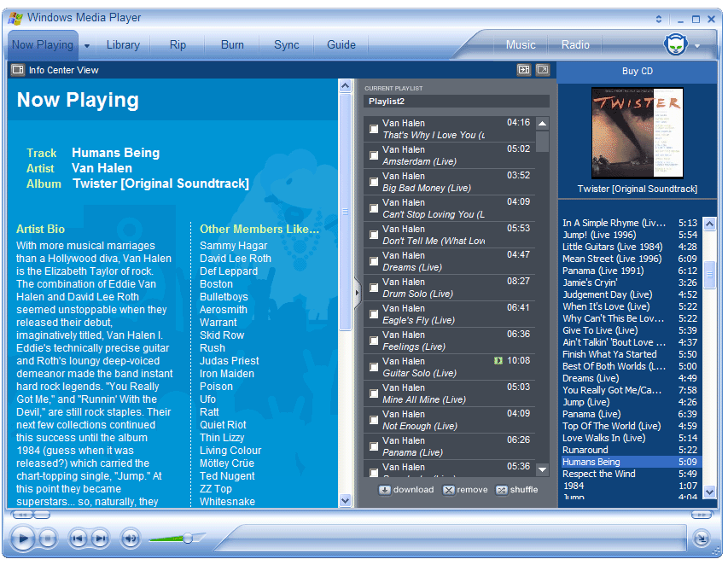
Task: Open the Music service tab
Action: 521,45
